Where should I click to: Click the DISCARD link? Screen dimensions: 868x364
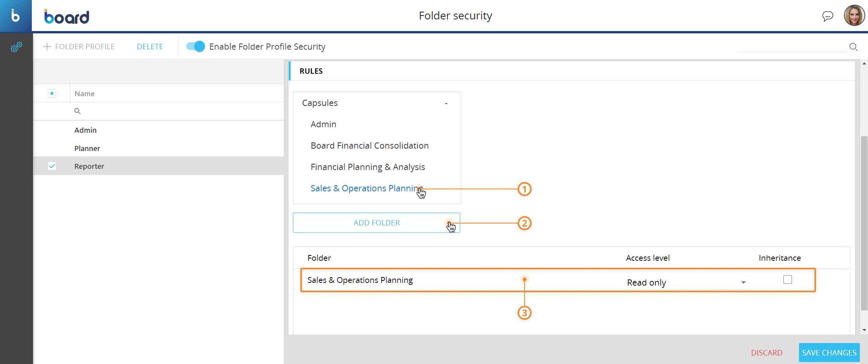(x=766, y=353)
